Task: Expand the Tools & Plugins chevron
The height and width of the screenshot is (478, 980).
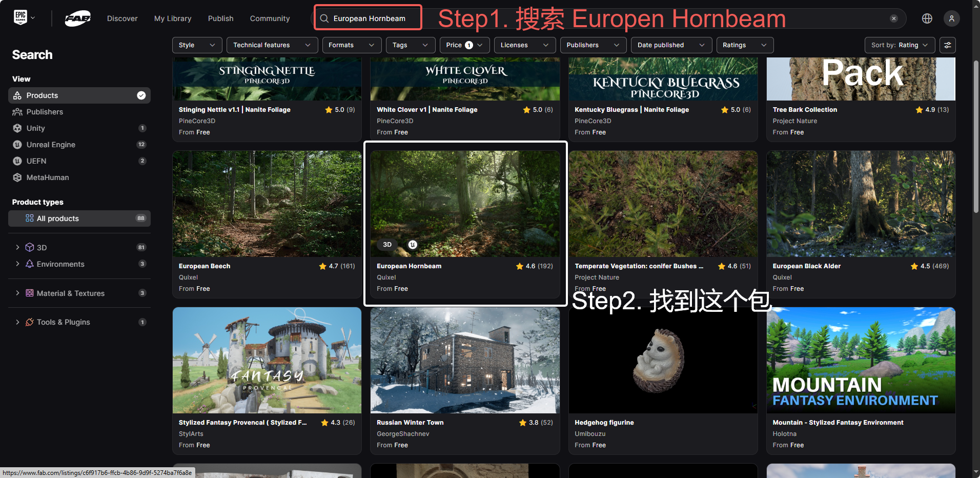Action: point(17,322)
